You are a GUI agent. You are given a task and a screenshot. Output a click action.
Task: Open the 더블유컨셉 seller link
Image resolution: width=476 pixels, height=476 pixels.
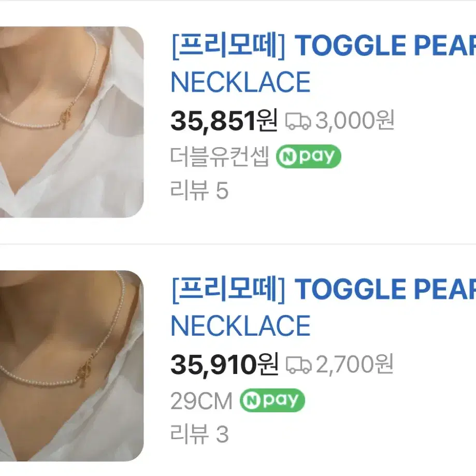coord(220,156)
